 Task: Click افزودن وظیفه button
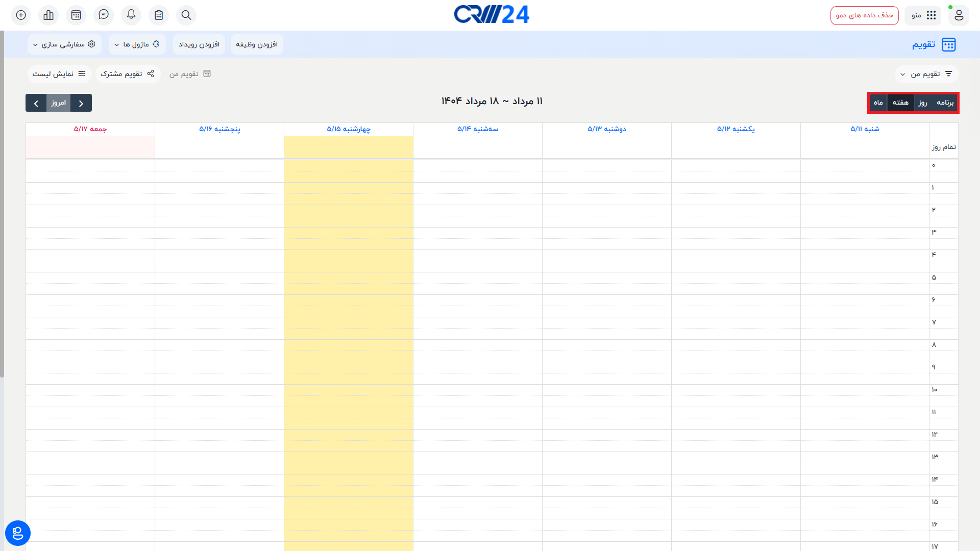(257, 44)
